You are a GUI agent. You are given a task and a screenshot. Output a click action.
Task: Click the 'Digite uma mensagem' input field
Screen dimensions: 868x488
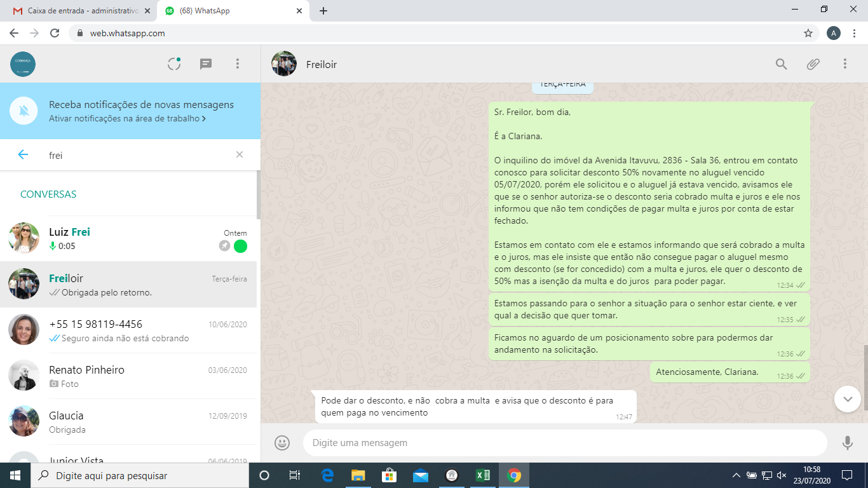pos(564,443)
